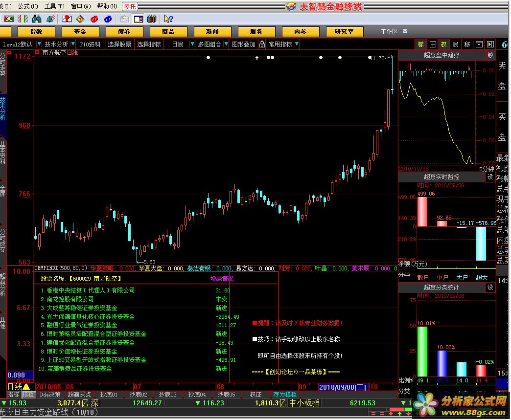The height and width of the screenshot is (420, 511).
Task: Open the books library icon
Action: pyautogui.click(x=152, y=19)
